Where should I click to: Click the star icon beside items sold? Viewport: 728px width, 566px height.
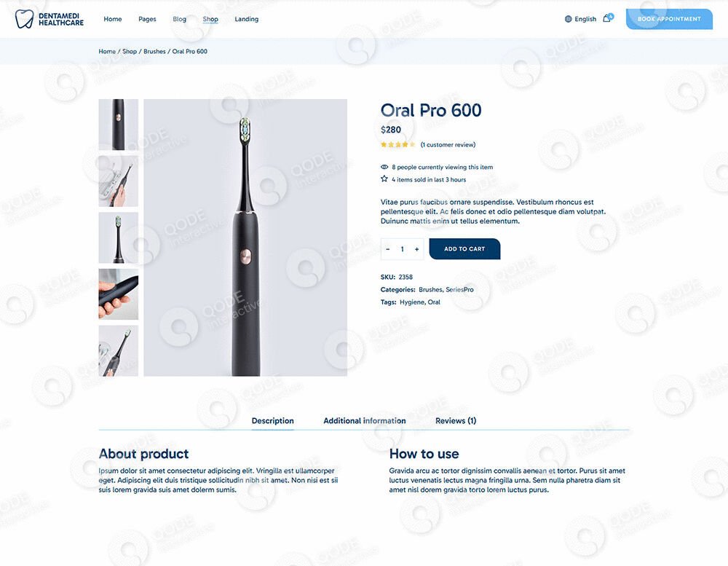pos(384,179)
